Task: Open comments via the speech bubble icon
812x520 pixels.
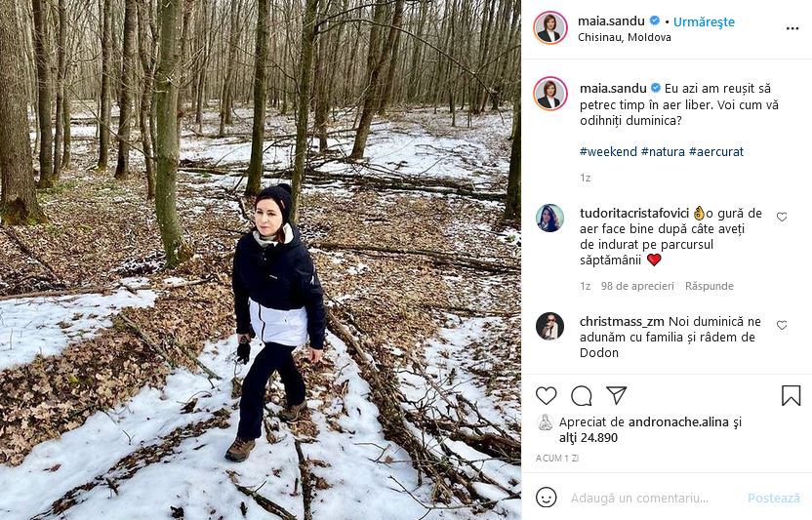Action: [x=582, y=395]
